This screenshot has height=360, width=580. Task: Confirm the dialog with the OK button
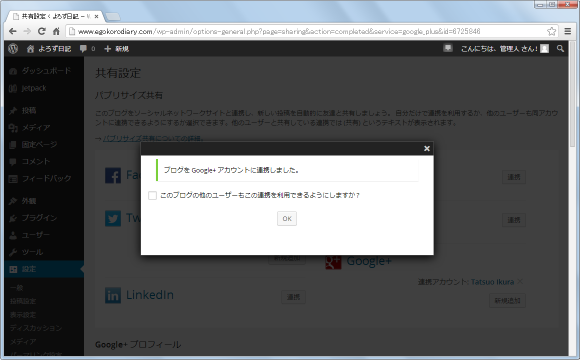287,218
